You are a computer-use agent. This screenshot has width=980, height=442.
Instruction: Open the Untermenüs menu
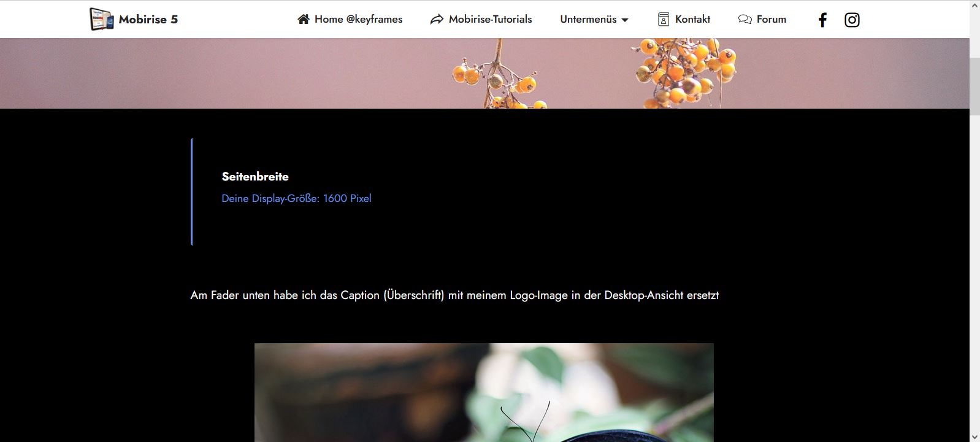tap(594, 20)
